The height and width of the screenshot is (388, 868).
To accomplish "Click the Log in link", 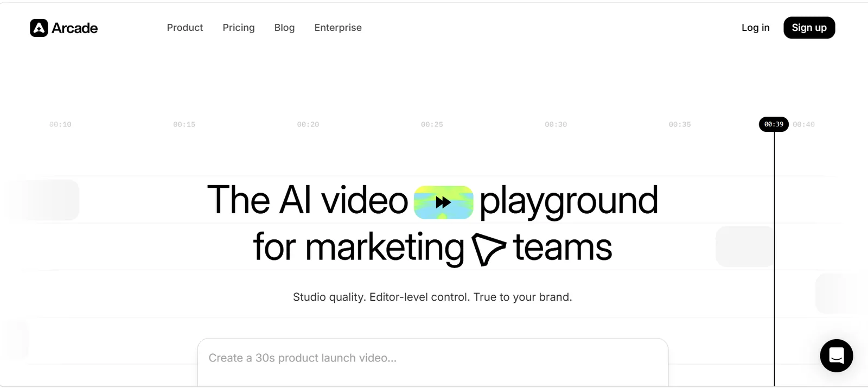I will (755, 28).
